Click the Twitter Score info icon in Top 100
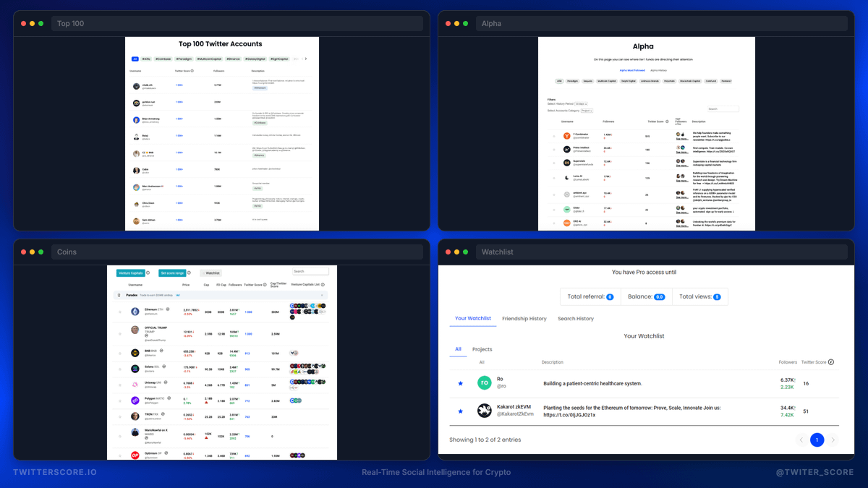Image resolution: width=868 pixels, height=488 pixels. click(x=192, y=71)
